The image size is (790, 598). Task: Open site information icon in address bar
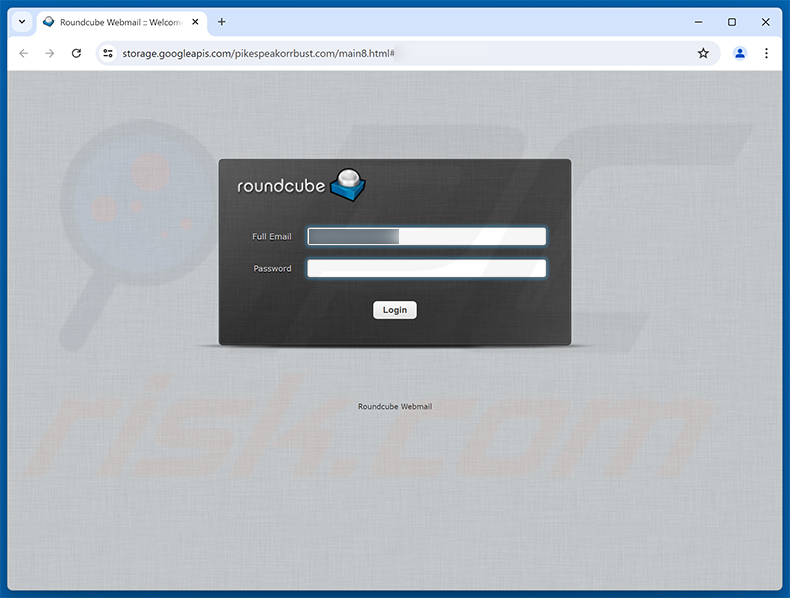coord(108,53)
